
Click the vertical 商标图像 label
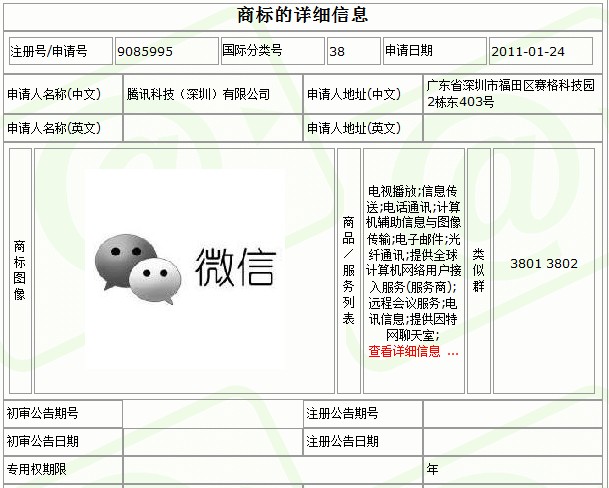pos(20,270)
